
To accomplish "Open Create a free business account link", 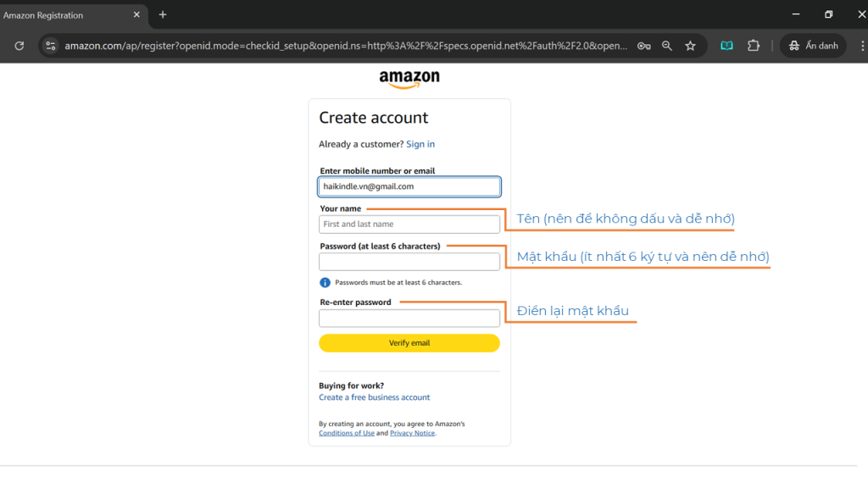I will pyautogui.click(x=374, y=397).
